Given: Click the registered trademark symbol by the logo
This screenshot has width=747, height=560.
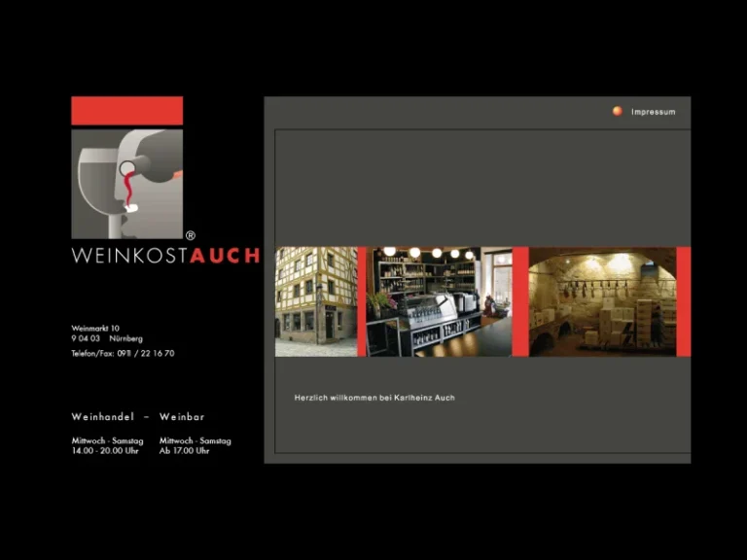Looking at the screenshot, I should [191, 235].
